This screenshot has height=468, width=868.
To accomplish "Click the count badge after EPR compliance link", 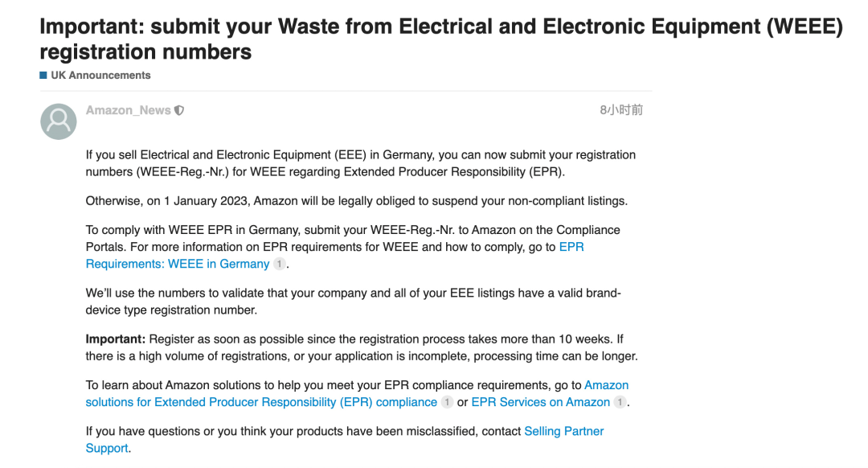I will (447, 402).
